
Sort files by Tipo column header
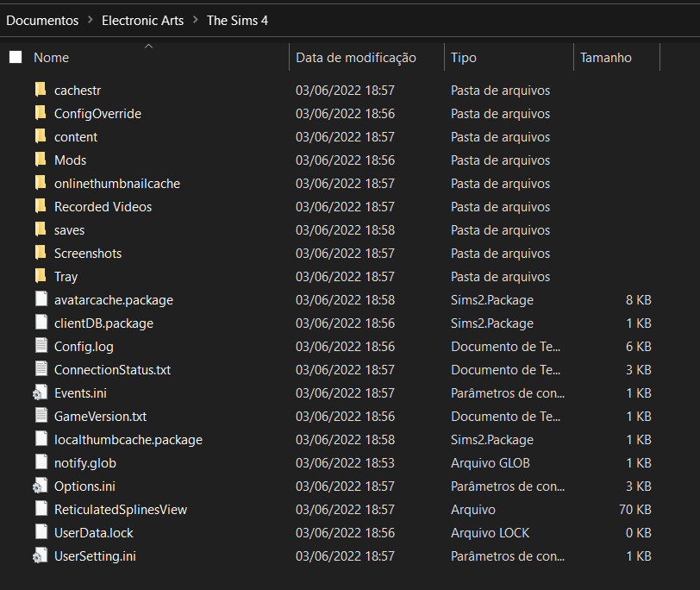[x=463, y=58]
